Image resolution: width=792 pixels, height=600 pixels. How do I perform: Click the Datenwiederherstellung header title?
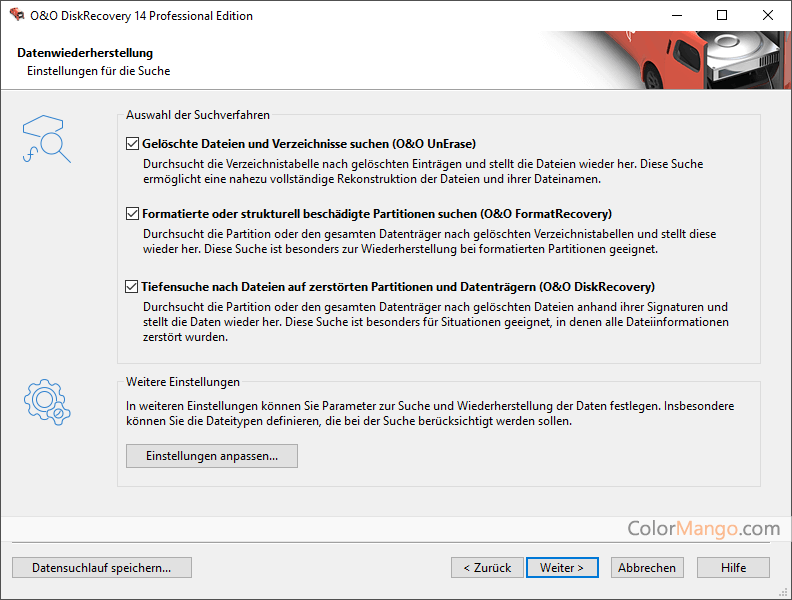tap(85, 53)
